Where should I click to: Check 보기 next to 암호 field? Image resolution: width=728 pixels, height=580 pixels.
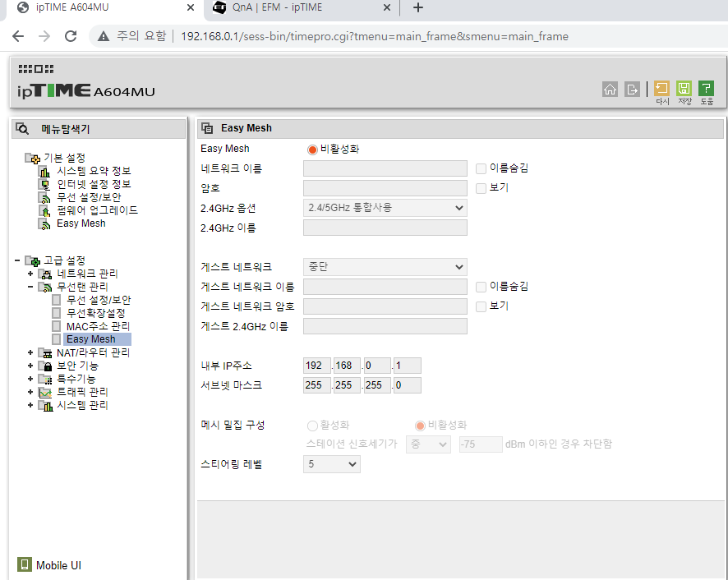[481, 188]
